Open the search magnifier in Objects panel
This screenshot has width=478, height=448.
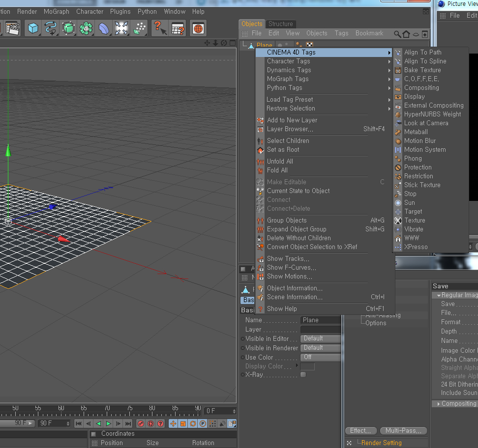click(397, 34)
